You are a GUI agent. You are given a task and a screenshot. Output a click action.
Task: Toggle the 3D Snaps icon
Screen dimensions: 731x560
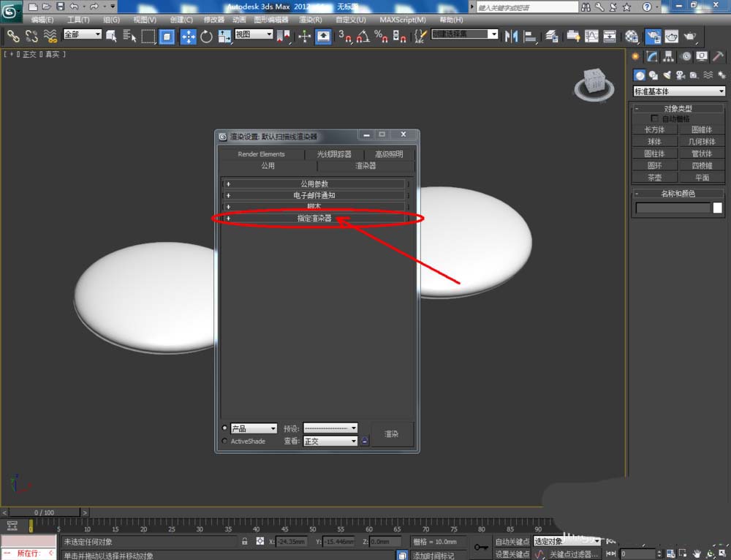pos(344,37)
